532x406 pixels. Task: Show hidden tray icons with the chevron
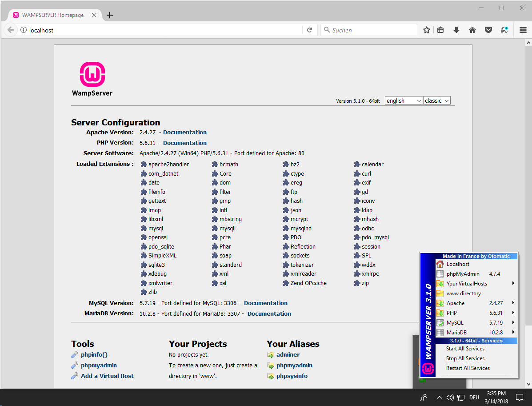[x=440, y=398]
